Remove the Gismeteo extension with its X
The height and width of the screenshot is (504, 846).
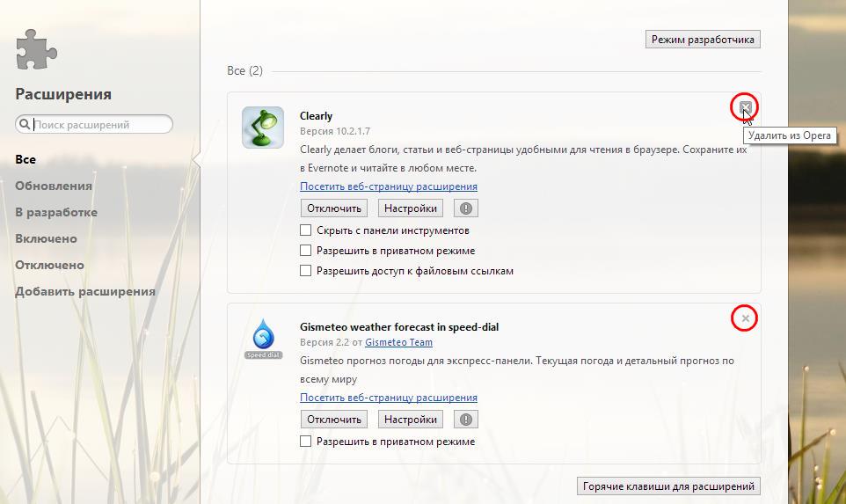pyautogui.click(x=745, y=318)
